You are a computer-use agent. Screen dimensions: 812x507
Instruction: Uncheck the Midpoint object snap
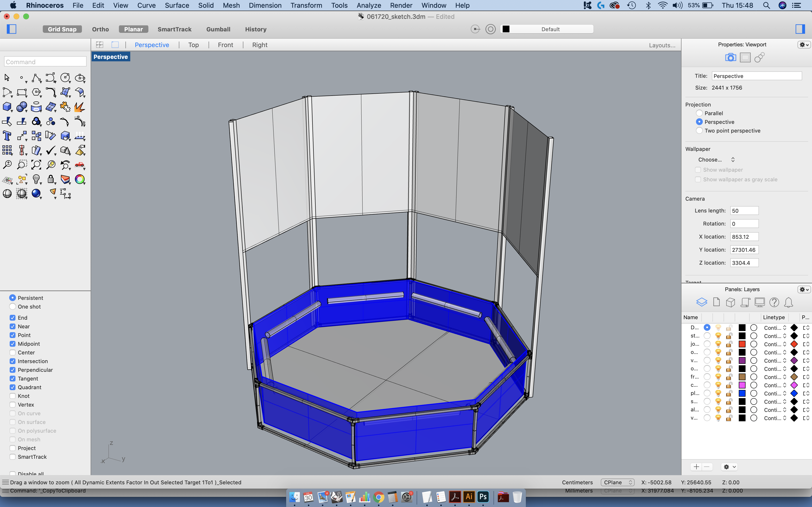[x=12, y=344]
